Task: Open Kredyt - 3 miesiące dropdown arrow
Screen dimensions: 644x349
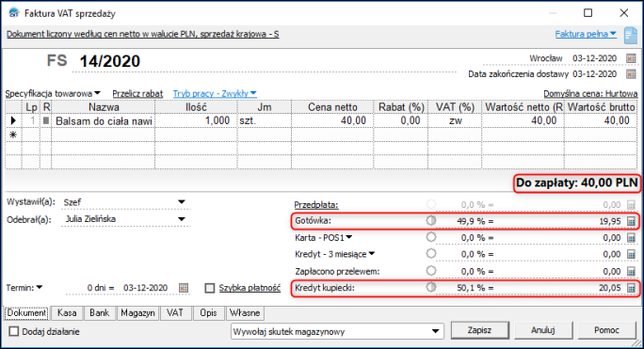Action: 372,254
